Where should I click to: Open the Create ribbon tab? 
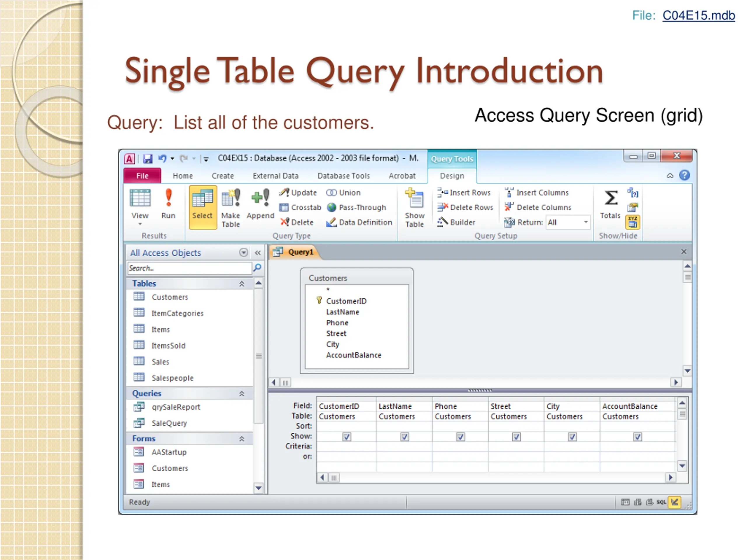coord(223,176)
